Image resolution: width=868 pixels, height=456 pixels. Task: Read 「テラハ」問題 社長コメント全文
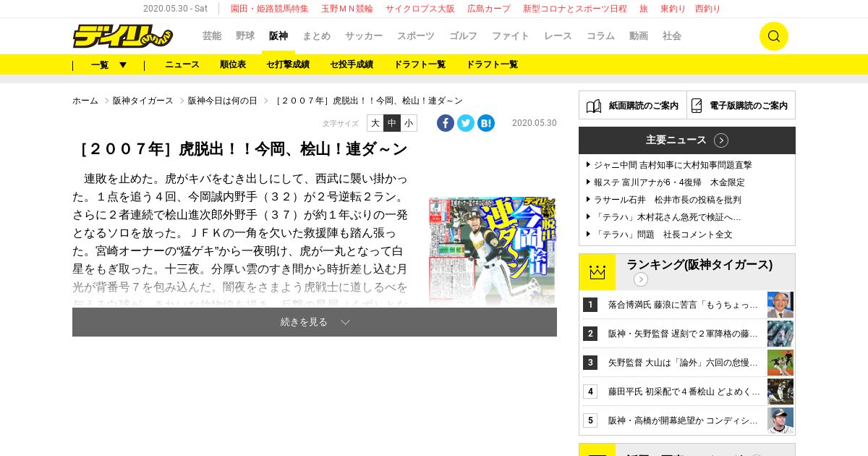663,235
